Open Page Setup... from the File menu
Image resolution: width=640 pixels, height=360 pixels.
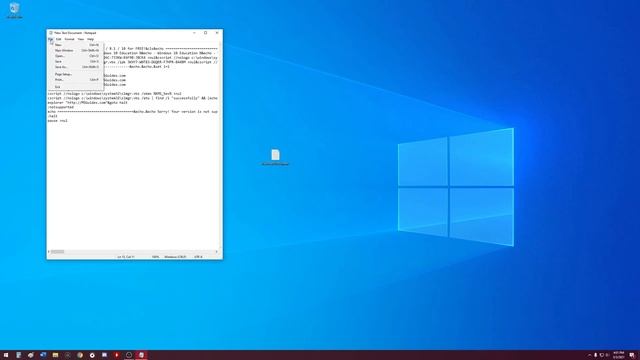[76, 74]
